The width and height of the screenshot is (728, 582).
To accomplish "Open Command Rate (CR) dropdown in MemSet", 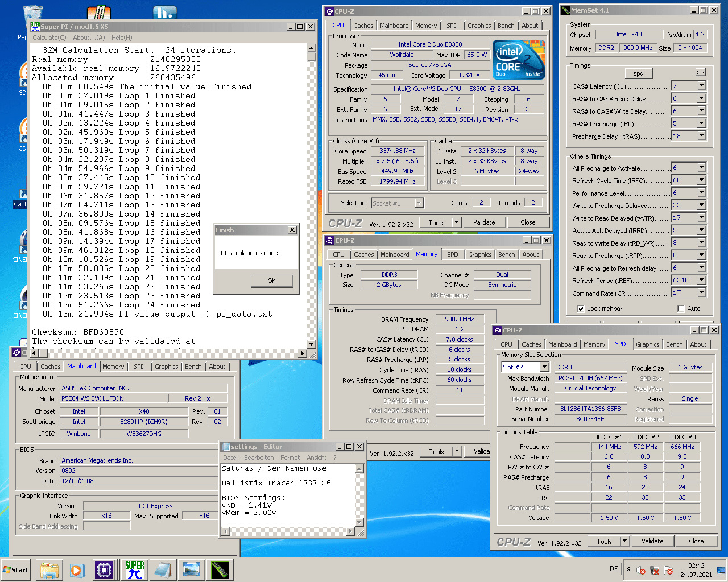I will tap(701, 293).
